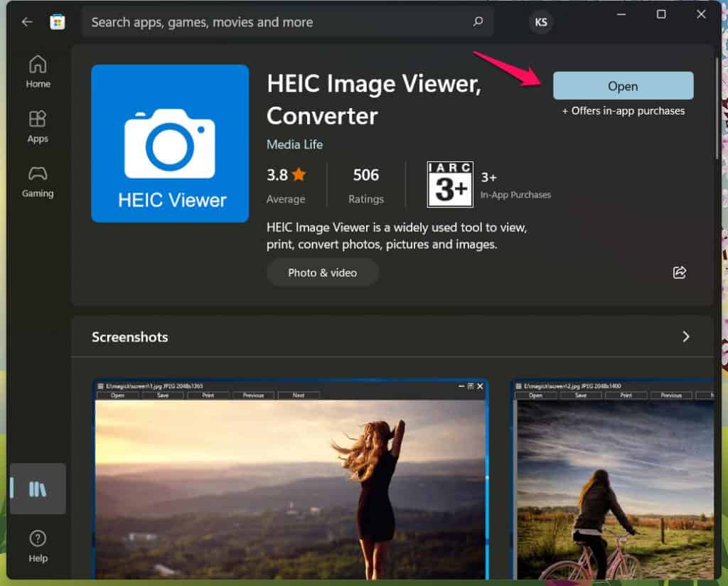Click the Open button for HEIC Viewer

(x=623, y=86)
